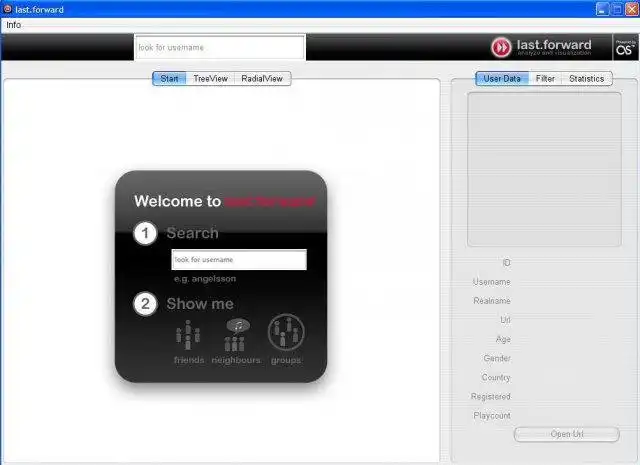Select the Filter tab
Screen dimensions: 640x465
coord(545,78)
